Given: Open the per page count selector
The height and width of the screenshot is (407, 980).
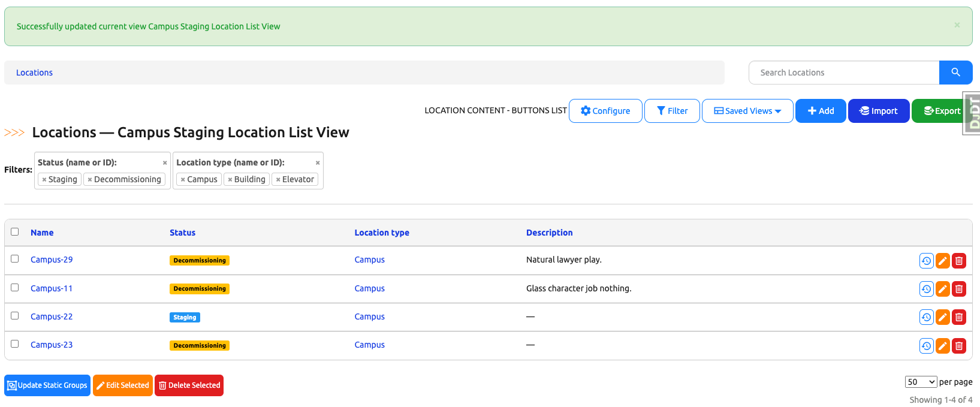Looking at the screenshot, I should (921, 382).
